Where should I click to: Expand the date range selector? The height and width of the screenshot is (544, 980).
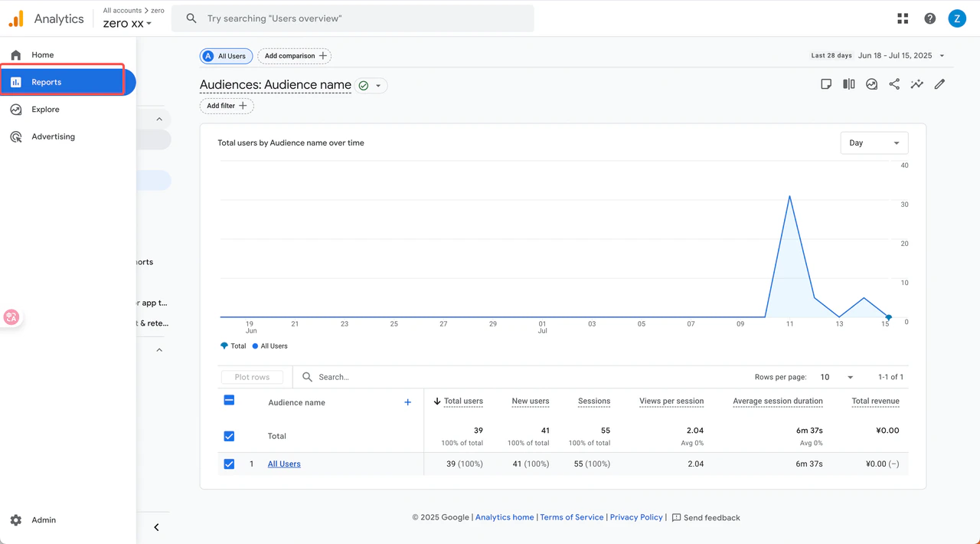901,56
